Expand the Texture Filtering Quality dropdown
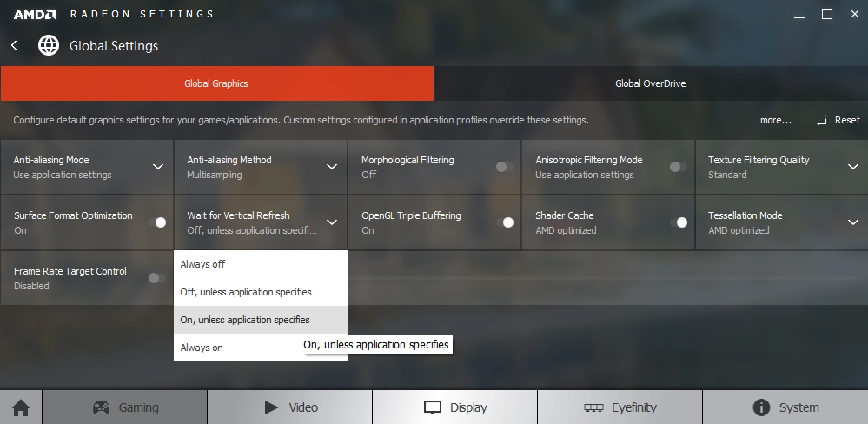The height and width of the screenshot is (424, 868). coord(853,167)
